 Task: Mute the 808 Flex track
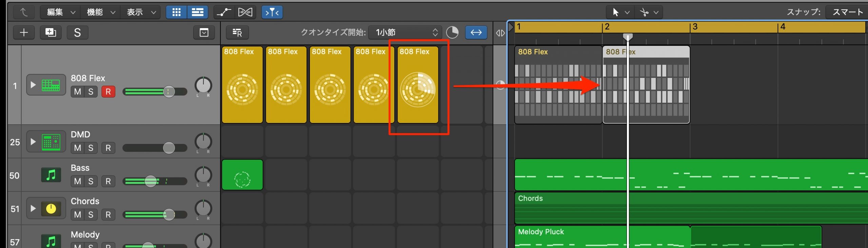[x=78, y=91]
